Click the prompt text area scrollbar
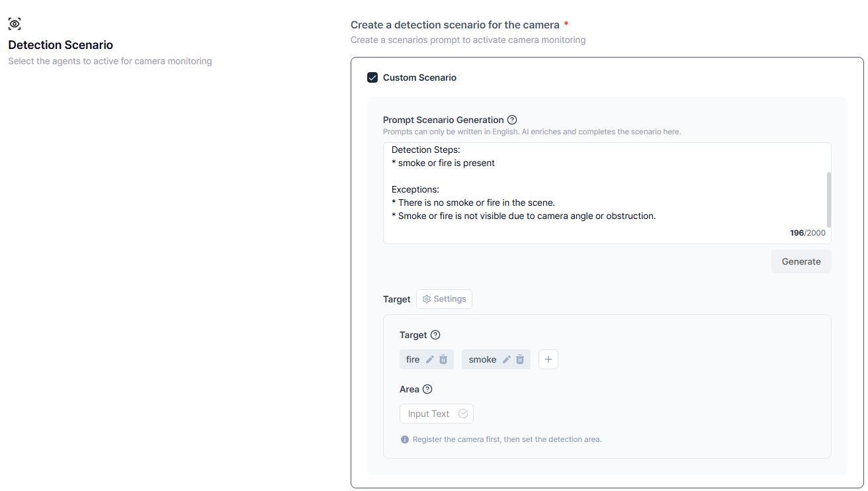Viewport: 868px width, 491px height. pos(828,200)
